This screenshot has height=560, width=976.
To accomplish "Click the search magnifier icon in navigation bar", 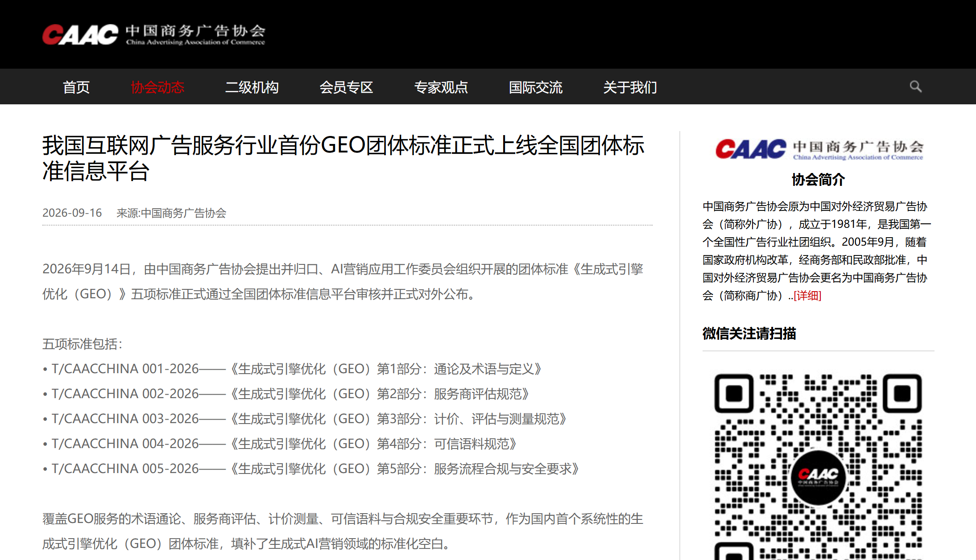I will [915, 86].
